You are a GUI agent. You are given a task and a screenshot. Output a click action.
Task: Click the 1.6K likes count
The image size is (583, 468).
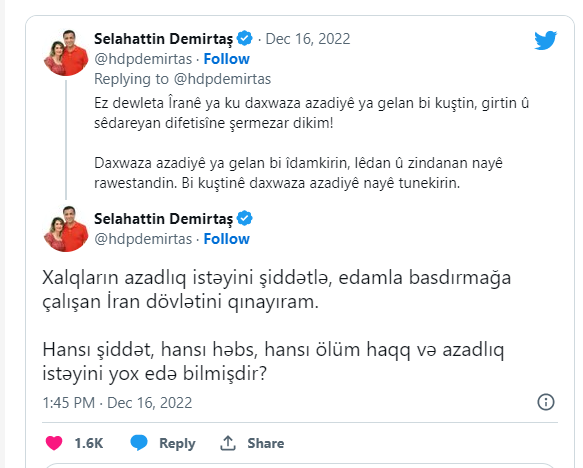pos(88,443)
